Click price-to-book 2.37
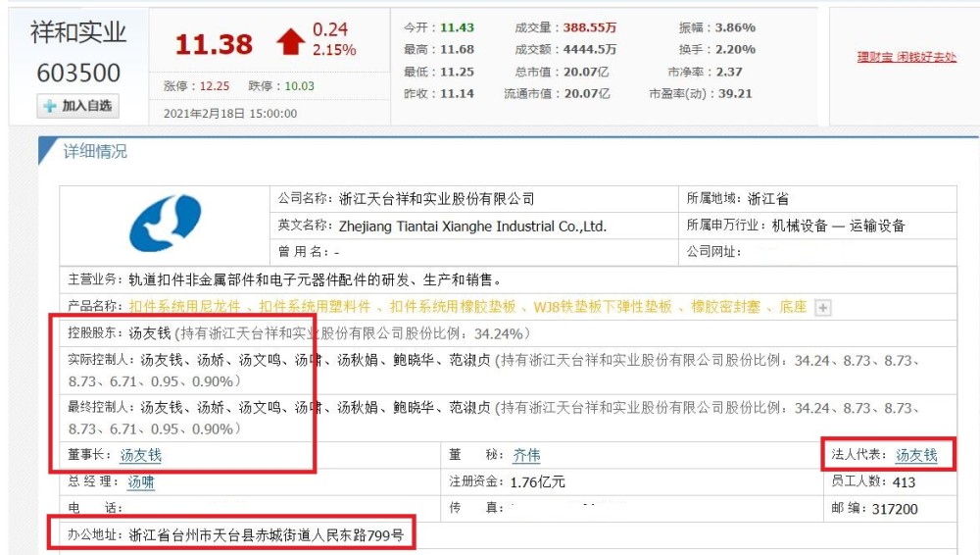Viewport: 980px width, 555px height. [729, 72]
